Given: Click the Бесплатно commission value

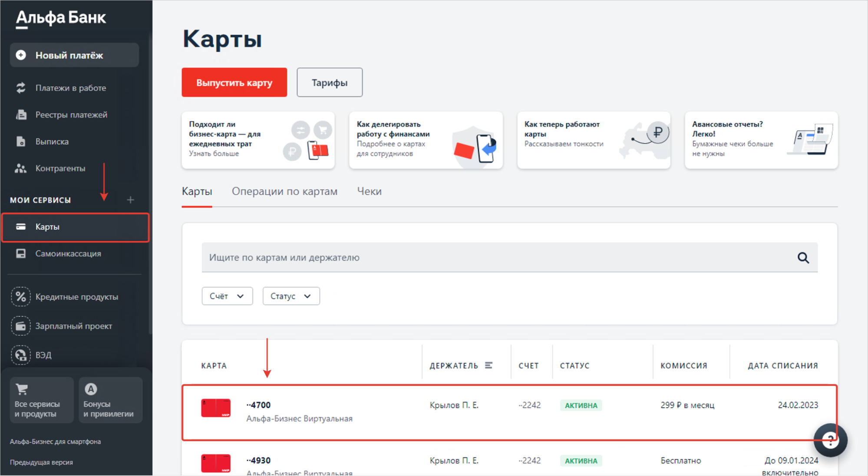Looking at the screenshot, I should (x=681, y=461).
